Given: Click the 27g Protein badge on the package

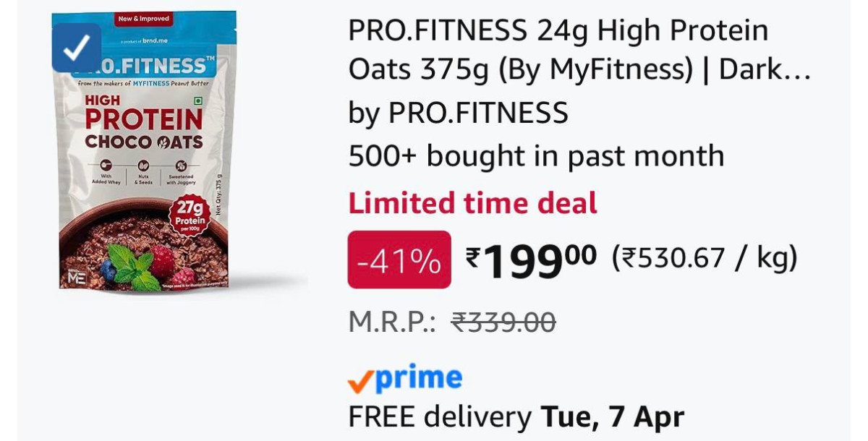Looking at the screenshot, I should [190, 215].
